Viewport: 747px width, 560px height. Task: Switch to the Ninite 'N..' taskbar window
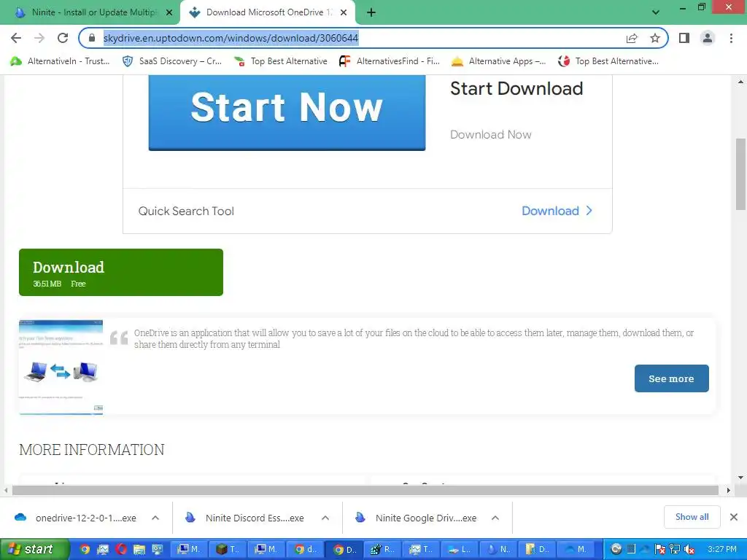click(x=498, y=549)
